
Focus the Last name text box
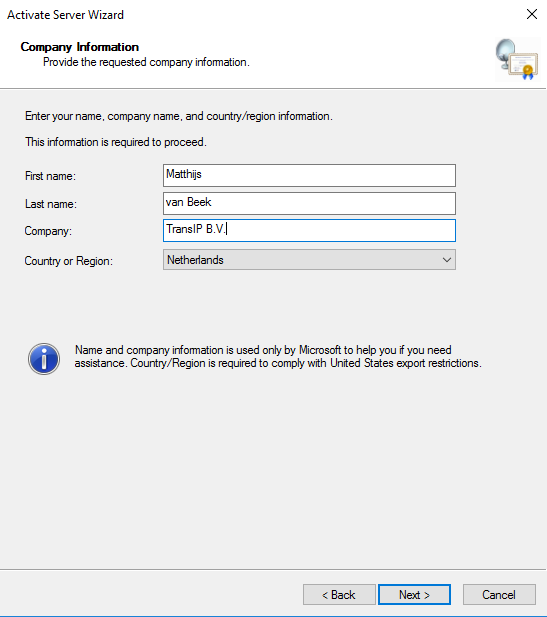(309, 203)
